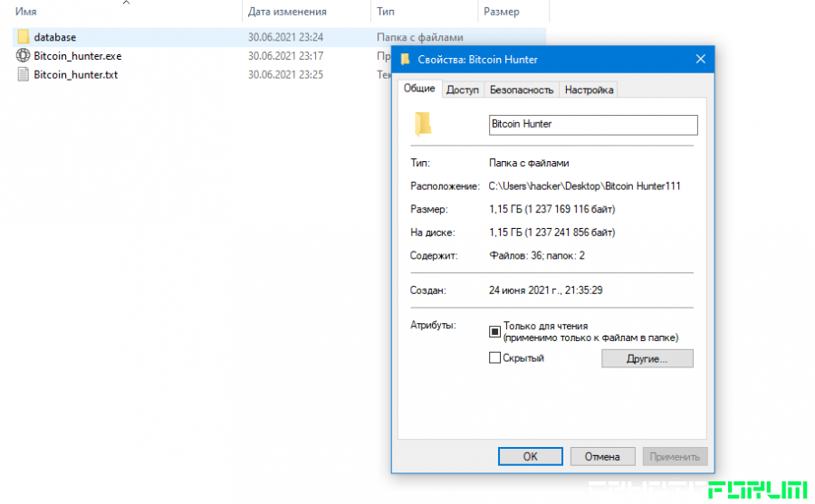The width and height of the screenshot is (815, 504).
Task: Click 'Папка с файлами' type value in dialog
Action: (529, 163)
